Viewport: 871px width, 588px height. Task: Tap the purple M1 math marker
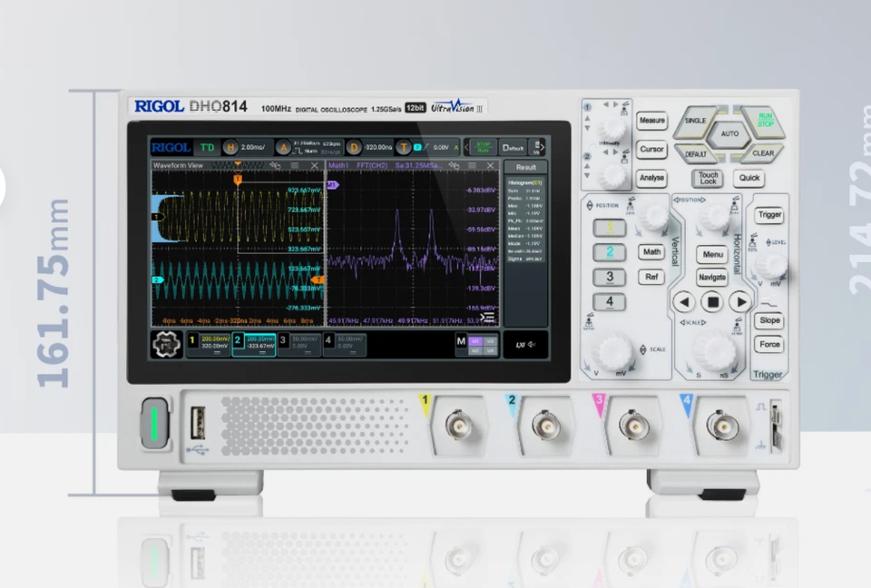(332, 184)
